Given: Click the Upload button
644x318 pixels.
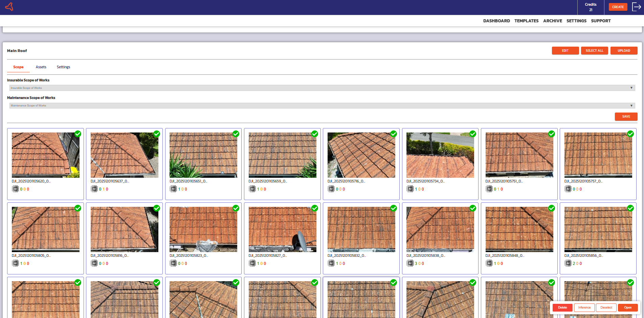Looking at the screenshot, I should coord(624,51).
